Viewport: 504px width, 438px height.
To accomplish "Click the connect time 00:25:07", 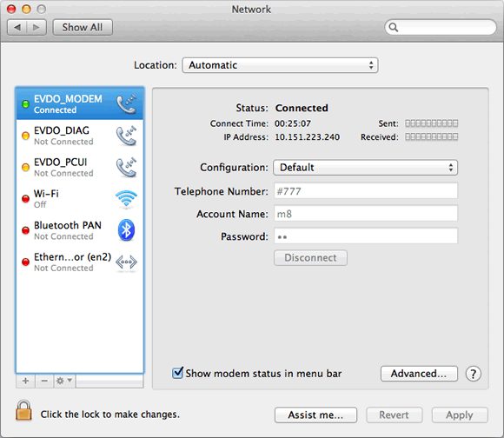I will (293, 123).
